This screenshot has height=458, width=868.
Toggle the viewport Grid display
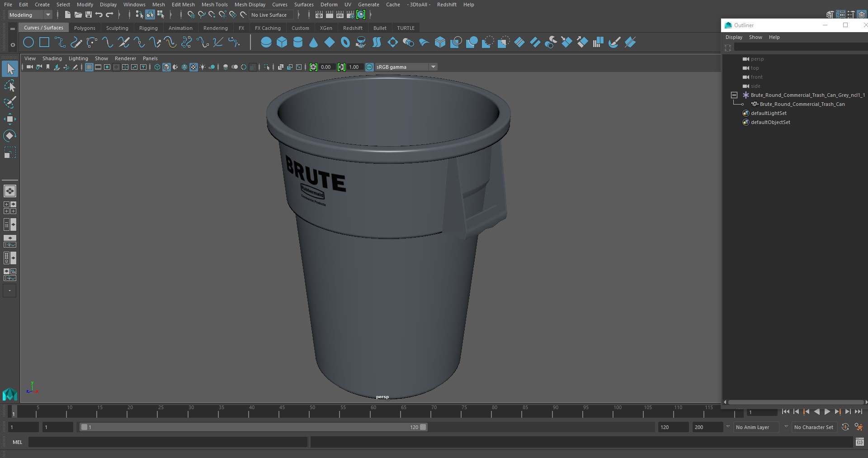click(89, 67)
